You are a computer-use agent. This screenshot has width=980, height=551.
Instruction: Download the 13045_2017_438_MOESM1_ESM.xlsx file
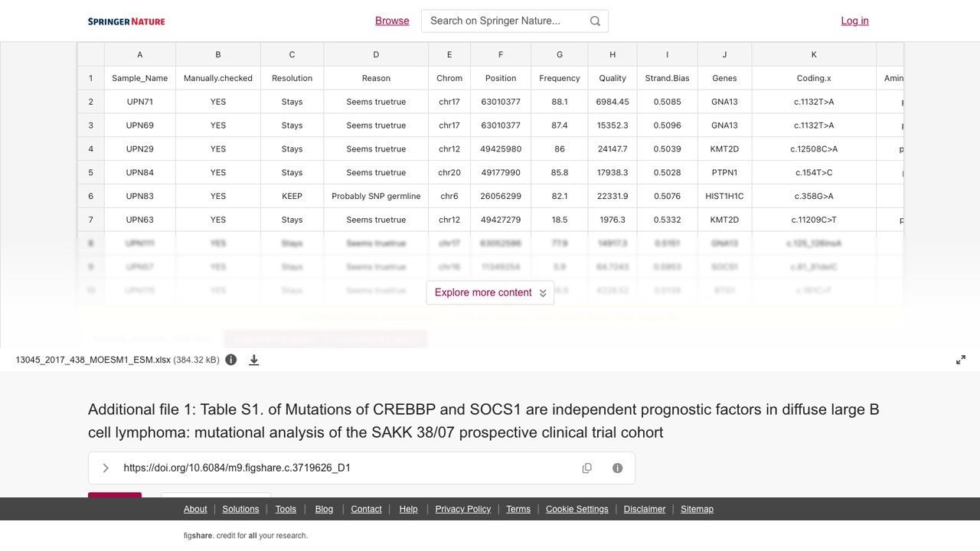(254, 360)
